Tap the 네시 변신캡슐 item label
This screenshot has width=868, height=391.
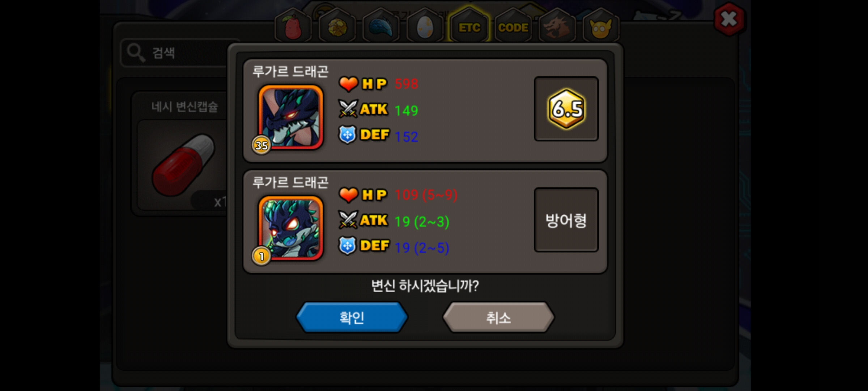pyautogui.click(x=184, y=107)
